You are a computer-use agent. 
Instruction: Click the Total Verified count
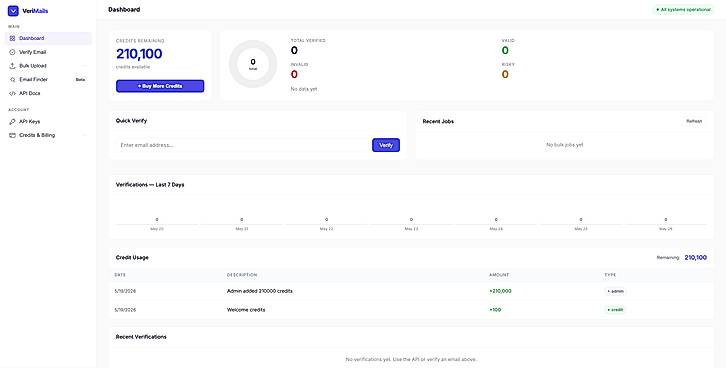click(294, 50)
